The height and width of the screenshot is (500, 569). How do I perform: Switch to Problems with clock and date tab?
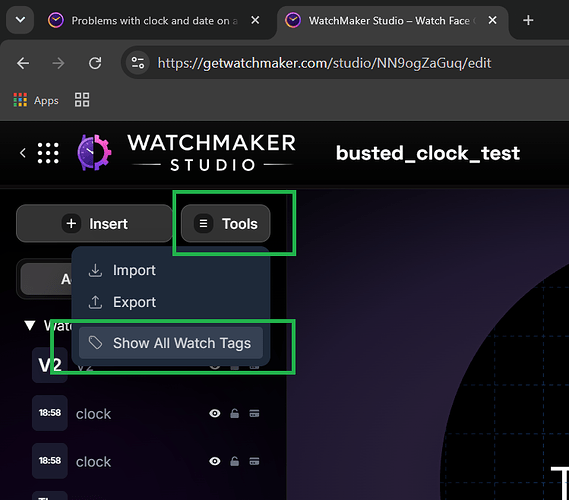click(154, 21)
